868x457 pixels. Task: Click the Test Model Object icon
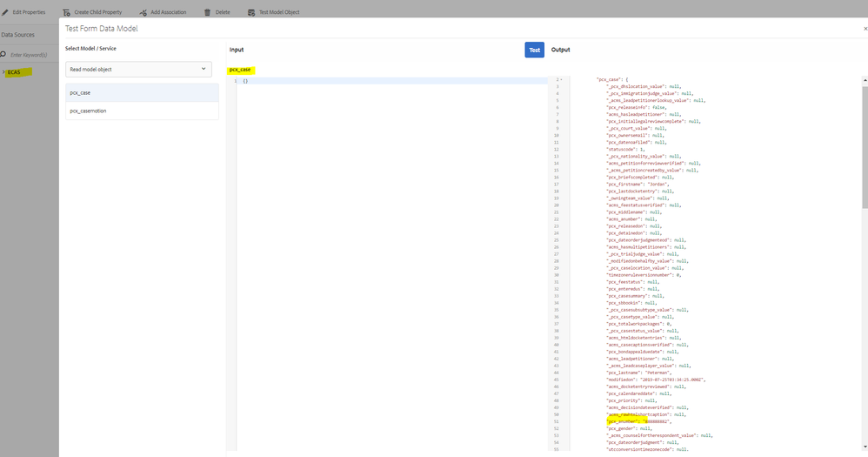click(251, 12)
